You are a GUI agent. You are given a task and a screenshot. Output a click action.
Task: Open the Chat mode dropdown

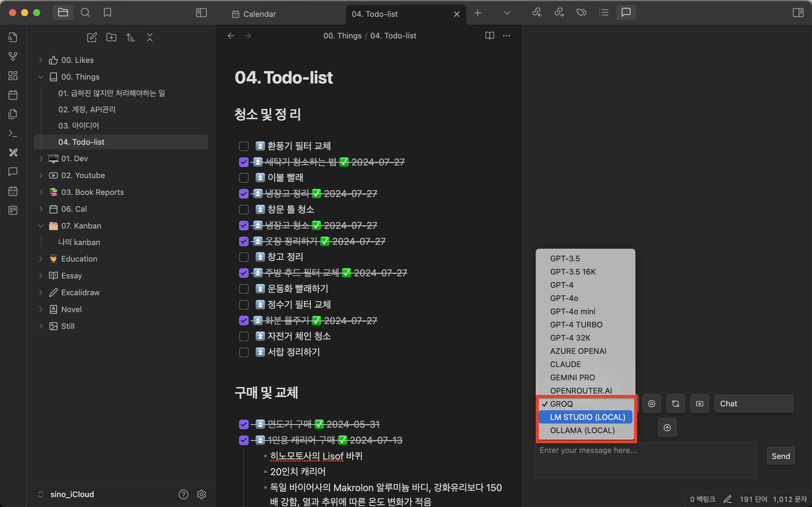[753, 404]
